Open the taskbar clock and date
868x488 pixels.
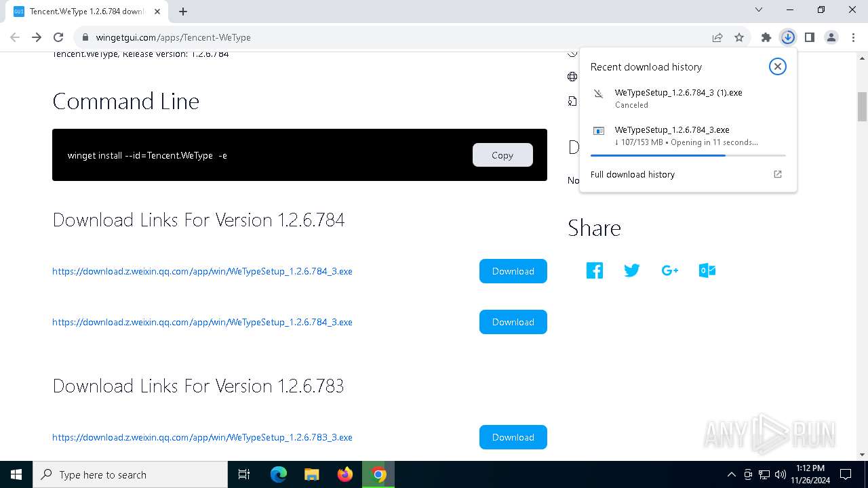click(x=810, y=474)
